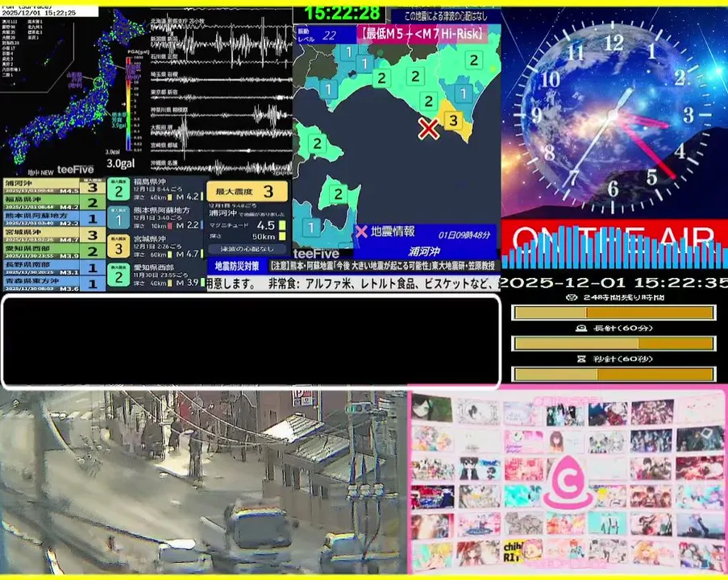Viewport: 728px width, 580px height.
Task: Click intensity badge 1 of 熊本県阿蘇地方 3:40ごろ card
Action: coord(119,217)
